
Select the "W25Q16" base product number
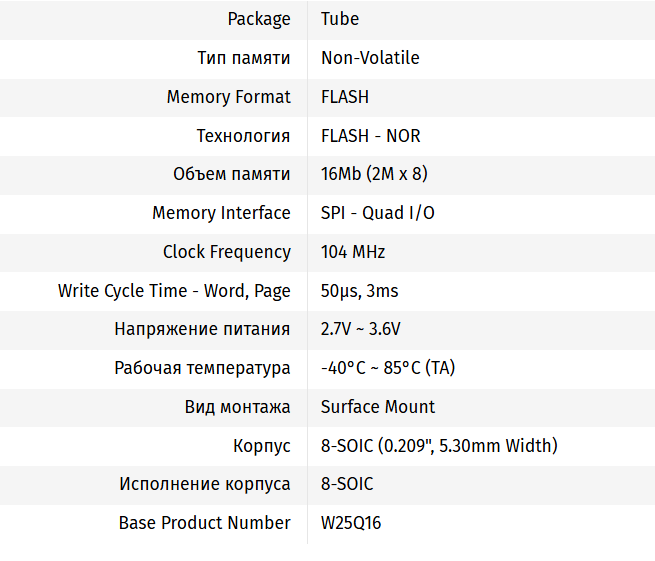351,523
